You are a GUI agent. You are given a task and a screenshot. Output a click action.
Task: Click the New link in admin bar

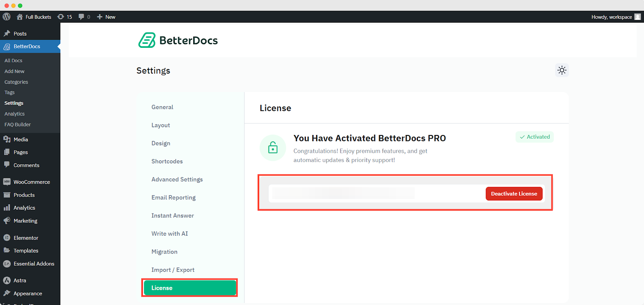click(x=110, y=17)
